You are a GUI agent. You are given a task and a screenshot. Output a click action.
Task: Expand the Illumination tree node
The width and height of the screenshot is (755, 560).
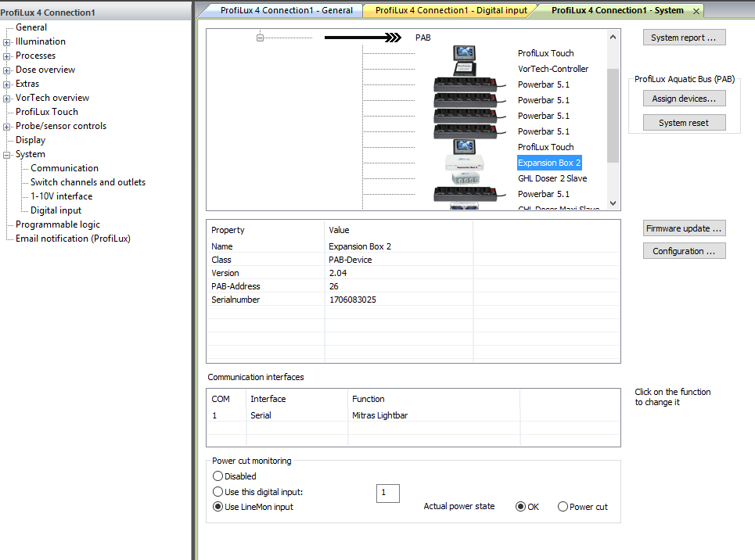(7, 42)
